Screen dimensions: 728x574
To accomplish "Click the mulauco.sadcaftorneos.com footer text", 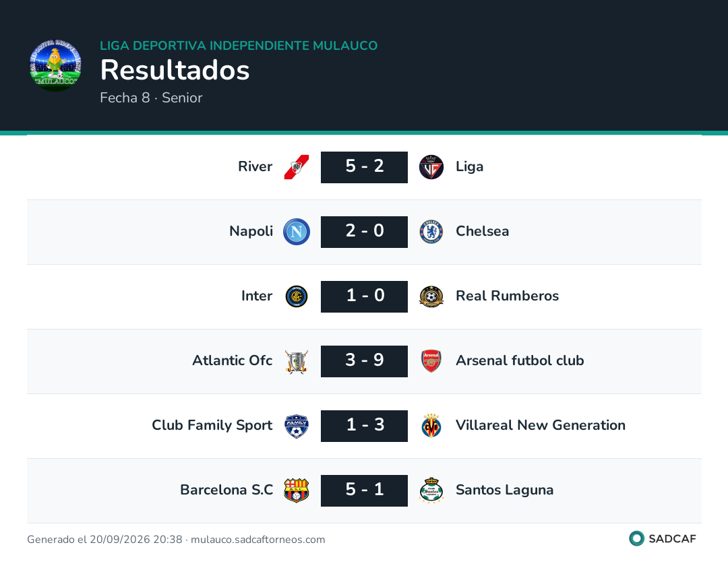I will coord(257,540).
